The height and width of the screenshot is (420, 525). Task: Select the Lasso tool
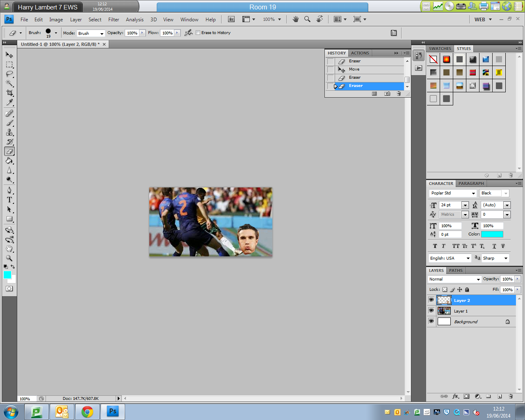click(x=9, y=74)
